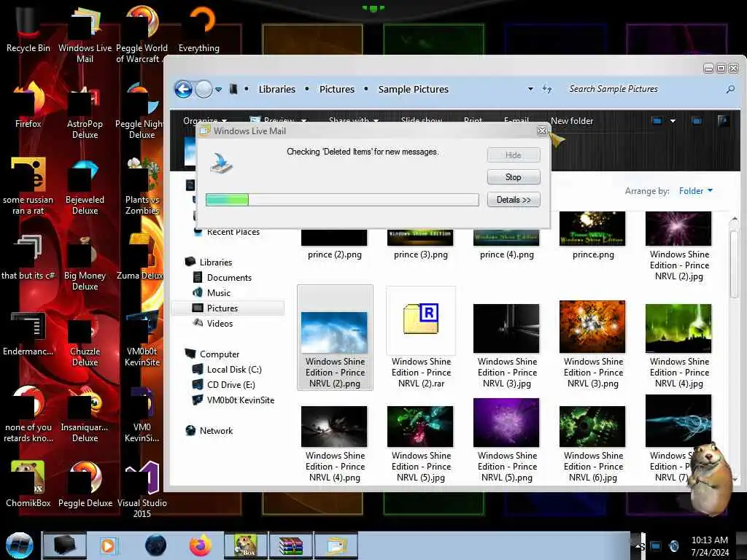Click the Details >> button
This screenshot has width=747, height=560.
(513, 200)
